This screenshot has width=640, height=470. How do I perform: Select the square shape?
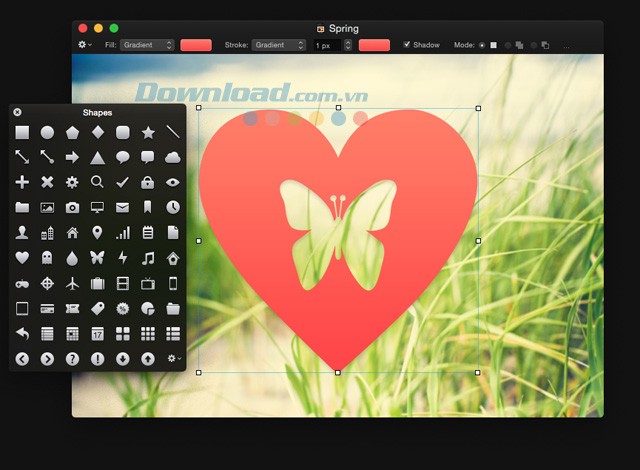(22, 133)
